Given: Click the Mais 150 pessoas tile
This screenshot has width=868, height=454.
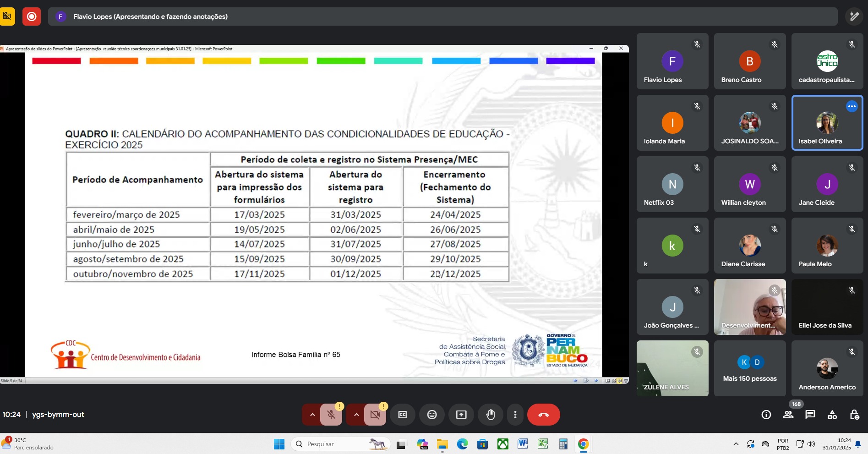Looking at the screenshot, I should (x=750, y=368).
